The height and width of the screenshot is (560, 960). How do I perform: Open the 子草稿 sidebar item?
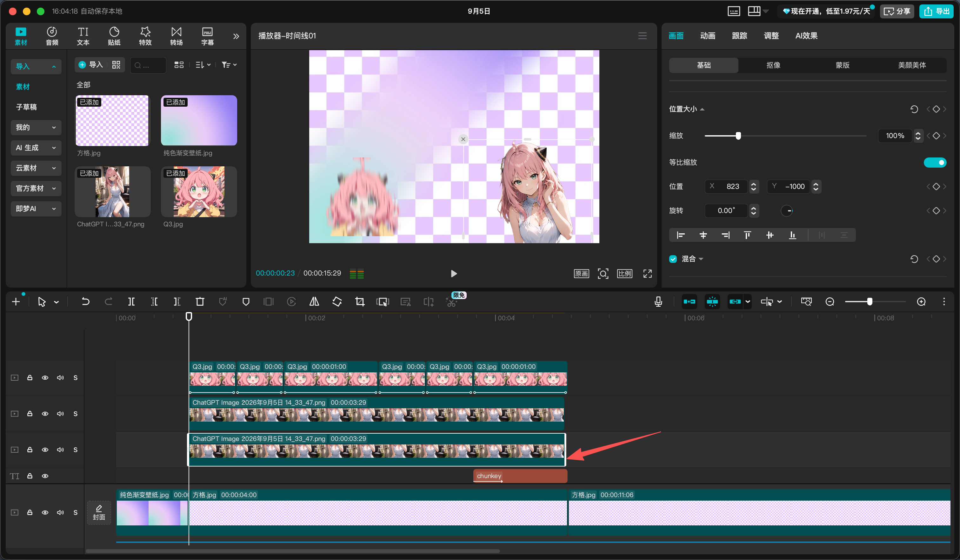click(26, 107)
